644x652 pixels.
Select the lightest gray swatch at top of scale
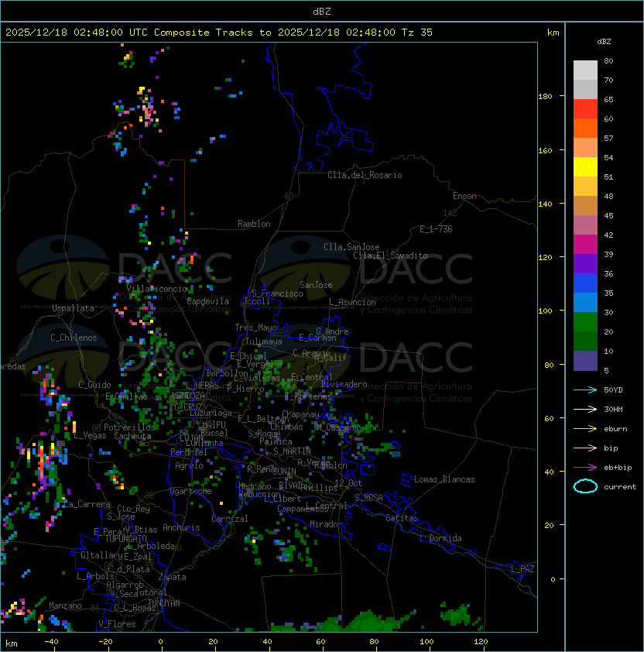[585, 70]
